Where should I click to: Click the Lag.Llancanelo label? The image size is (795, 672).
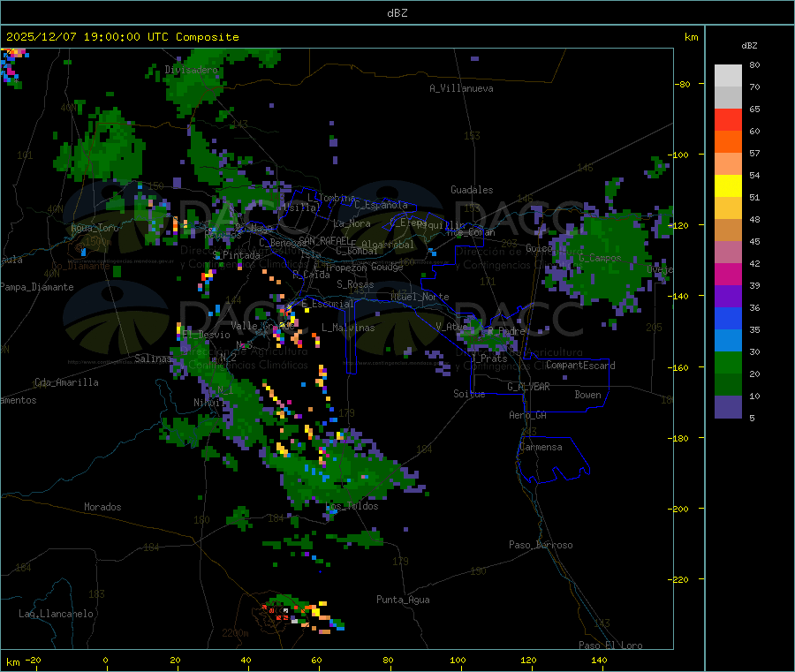[x=56, y=614]
